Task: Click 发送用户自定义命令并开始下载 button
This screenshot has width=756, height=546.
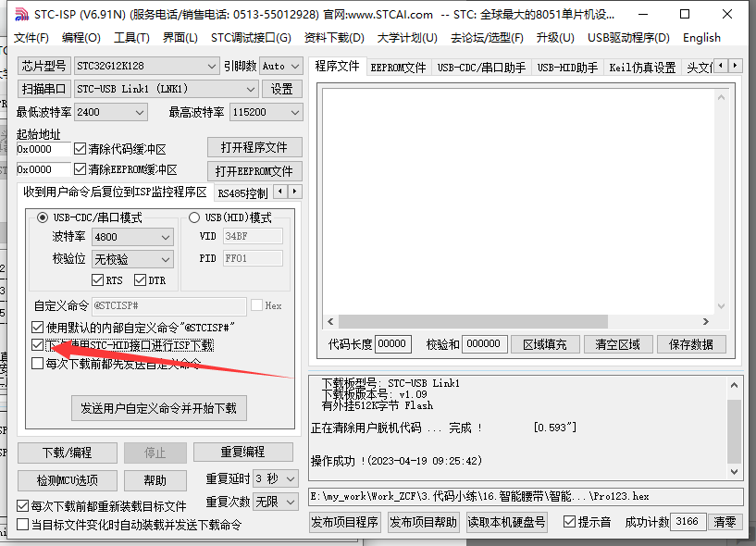Action: [x=158, y=408]
